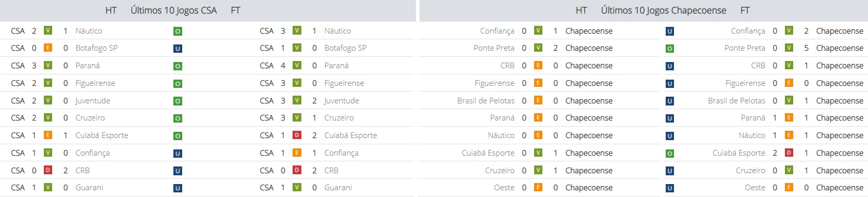Click blue U badge beside HT CSA–Botafogo SP
The image size is (868, 197).
pyautogui.click(x=178, y=49)
